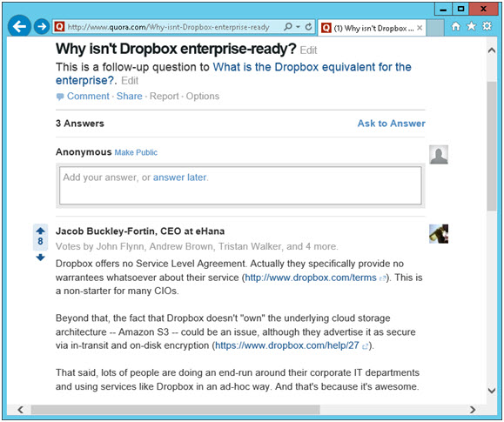Click Edit next to the question title

click(308, 50)
